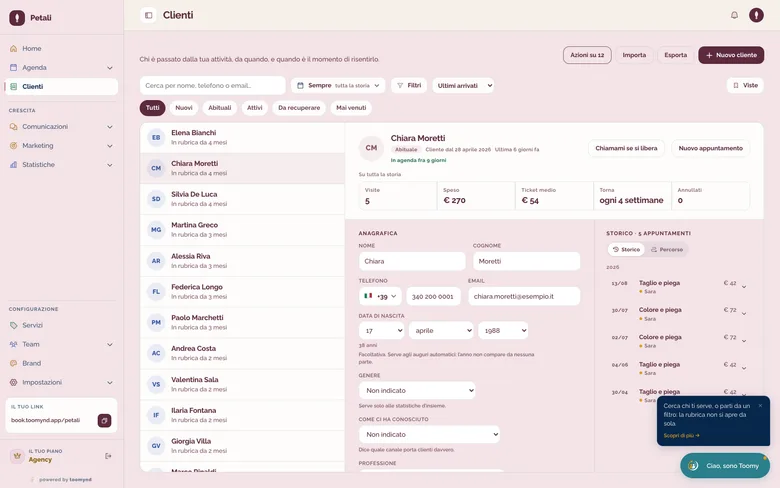
Task: Open Ilaria Fontana client row
Action: click(x=242, y=415)
